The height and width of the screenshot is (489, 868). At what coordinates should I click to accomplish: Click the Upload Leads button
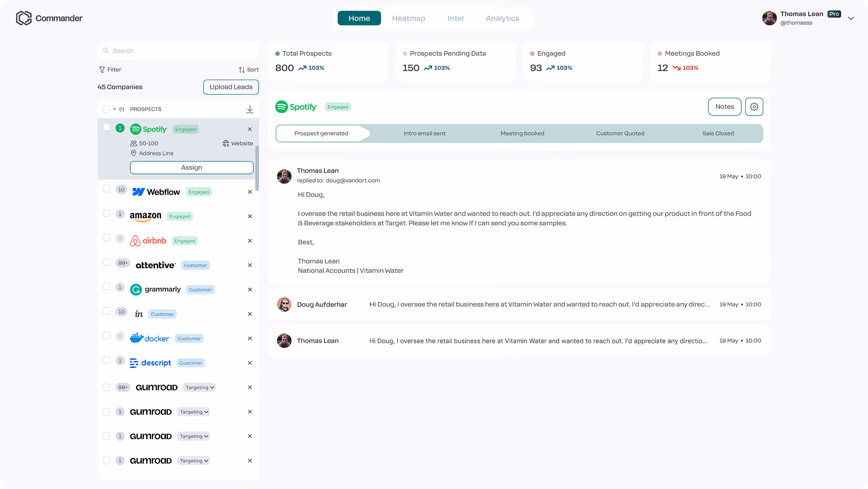pos(231,87)
